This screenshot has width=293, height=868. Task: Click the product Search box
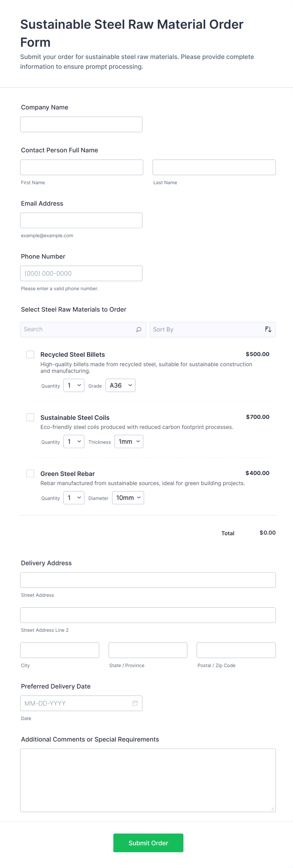[x=78, y=330]
